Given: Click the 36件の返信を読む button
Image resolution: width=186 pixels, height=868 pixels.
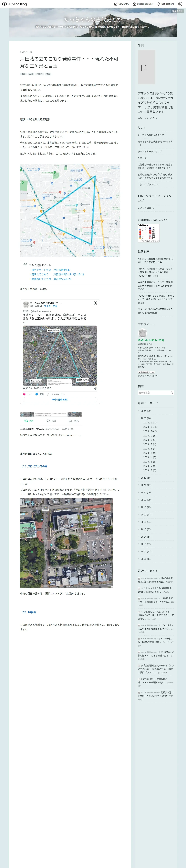Looking at the screenshot, I should click(x=60, y=400).
